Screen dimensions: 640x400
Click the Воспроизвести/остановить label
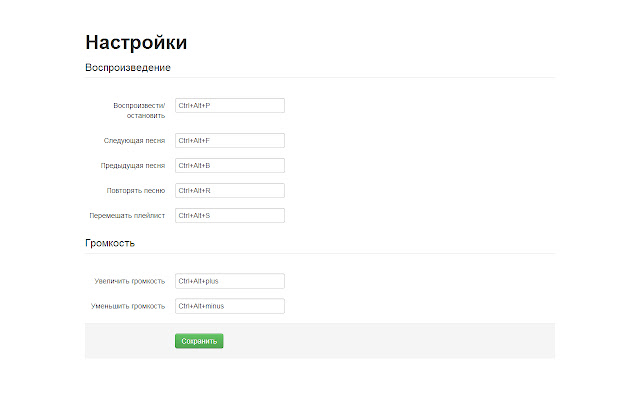pos(139,111)
